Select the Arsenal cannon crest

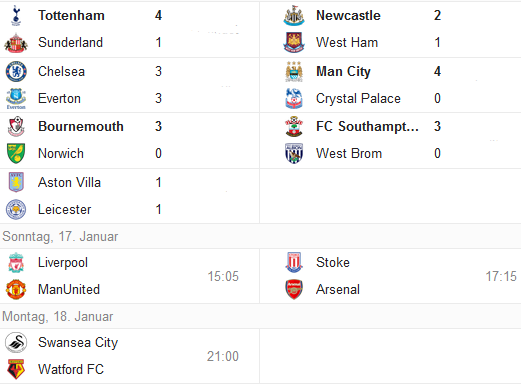pyautogui.click(x=294, y=289)
